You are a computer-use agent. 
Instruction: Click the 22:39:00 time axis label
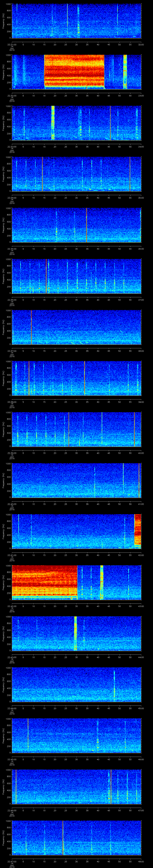click(x=12, y=453)
